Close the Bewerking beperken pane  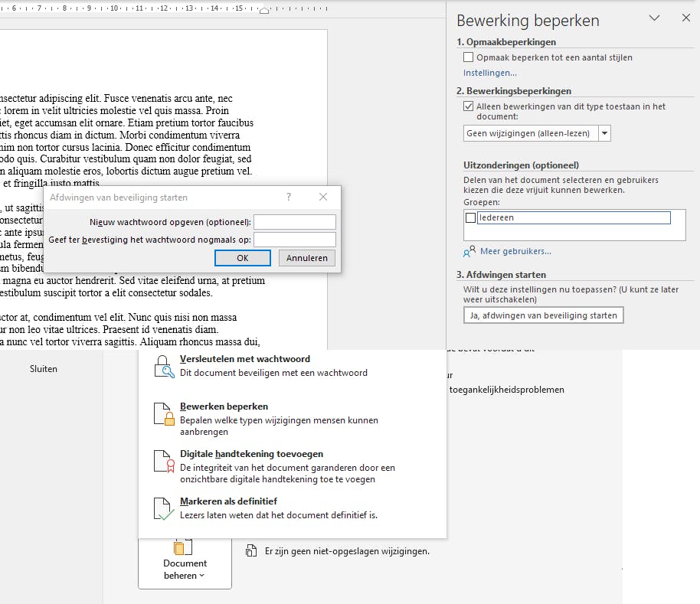686,18
